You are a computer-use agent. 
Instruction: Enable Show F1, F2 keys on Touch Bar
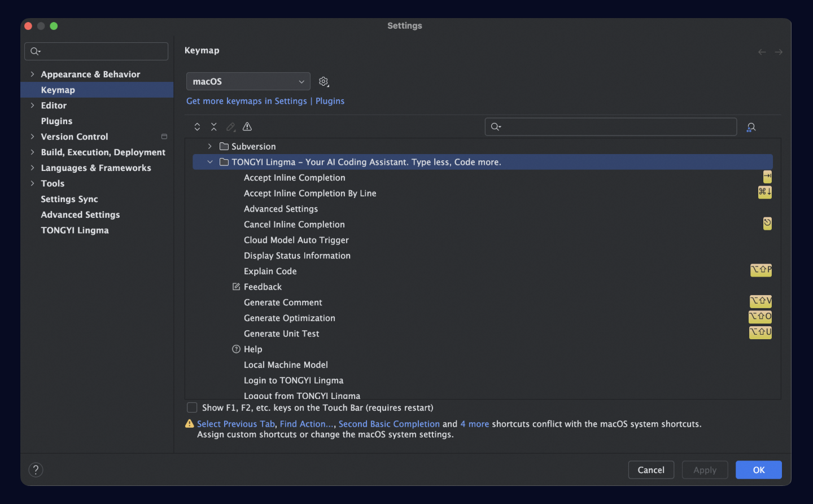tap(192, 407)
